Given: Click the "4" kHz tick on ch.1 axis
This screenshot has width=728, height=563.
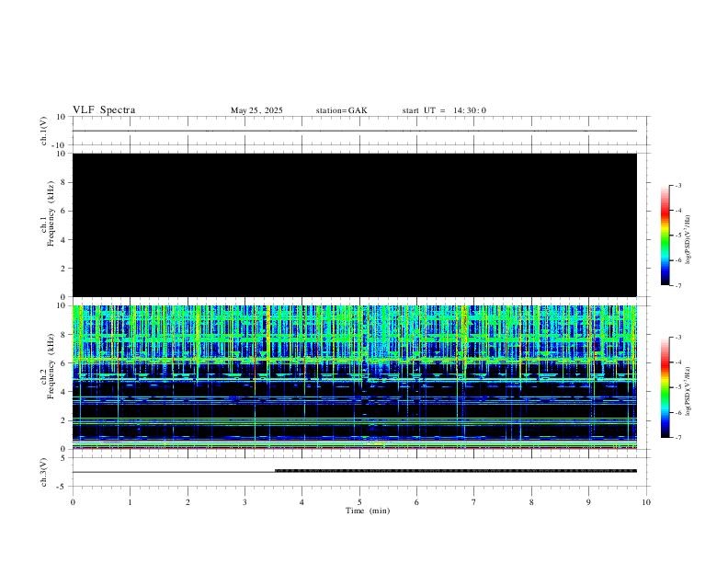Looking at the screenshot, I should tap(64, 240).
